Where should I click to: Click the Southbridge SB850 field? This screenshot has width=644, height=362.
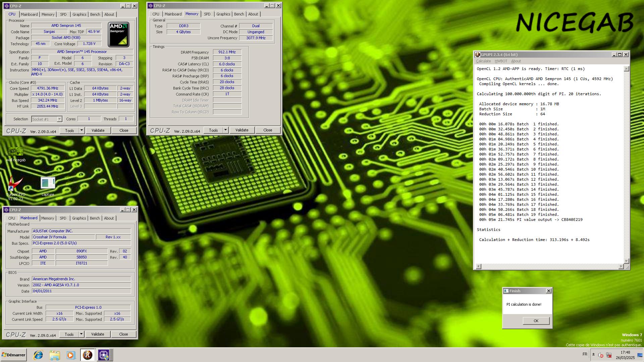(x=82, y=257)
